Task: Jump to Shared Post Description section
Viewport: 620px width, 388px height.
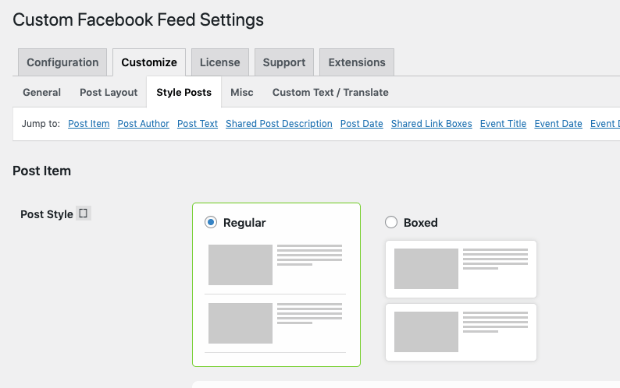Action: point(279,124)
